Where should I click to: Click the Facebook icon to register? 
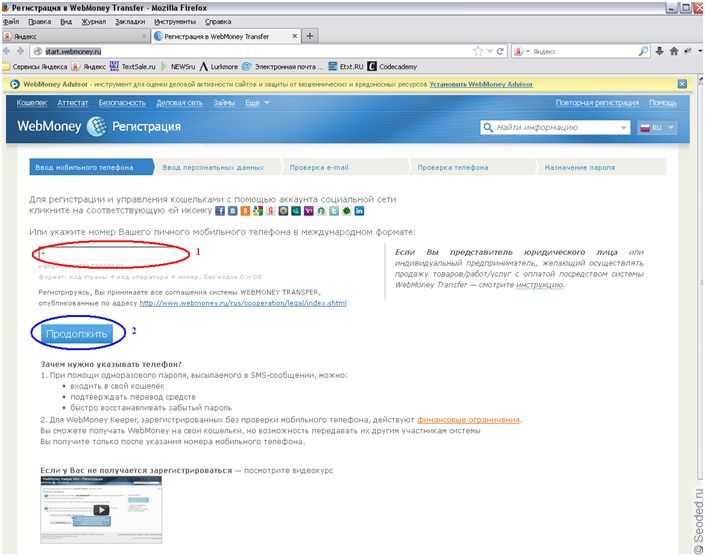click(x=220, y=211)
